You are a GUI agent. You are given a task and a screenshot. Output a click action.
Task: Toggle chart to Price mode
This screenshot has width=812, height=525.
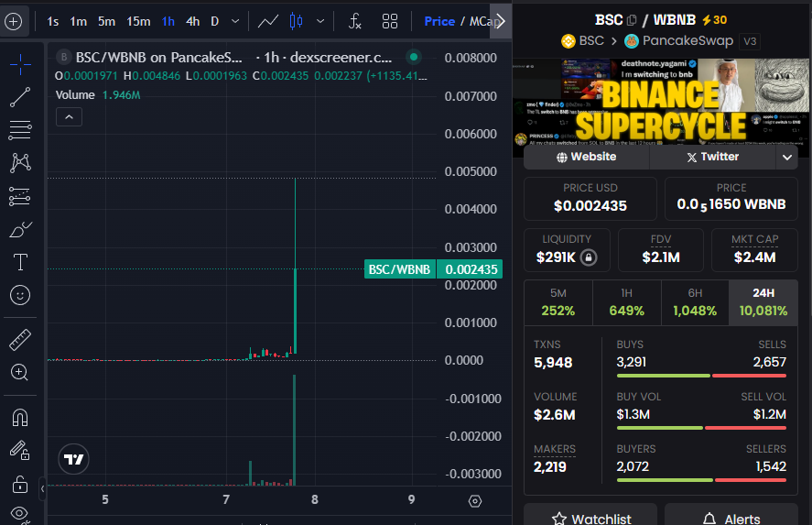439,21
